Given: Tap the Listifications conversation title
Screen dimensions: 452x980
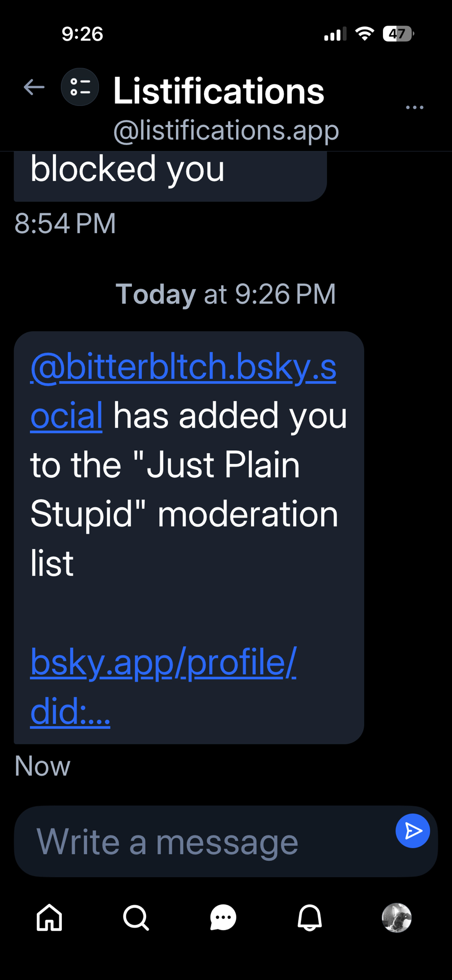Looking at the screenshot, I should 219,91.
